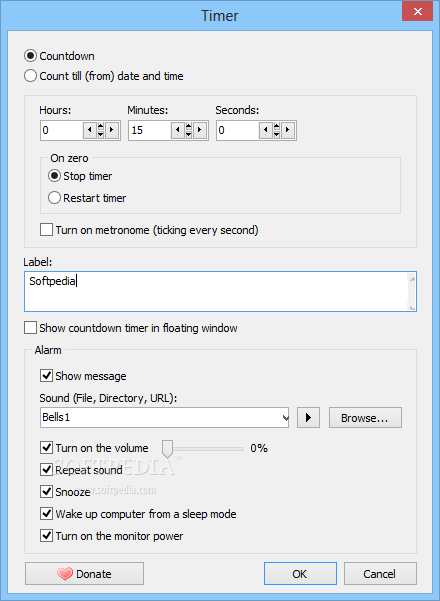Click the Seconds right arrow button
This screenshot has height=601, width=440.
tap(288, 130)
